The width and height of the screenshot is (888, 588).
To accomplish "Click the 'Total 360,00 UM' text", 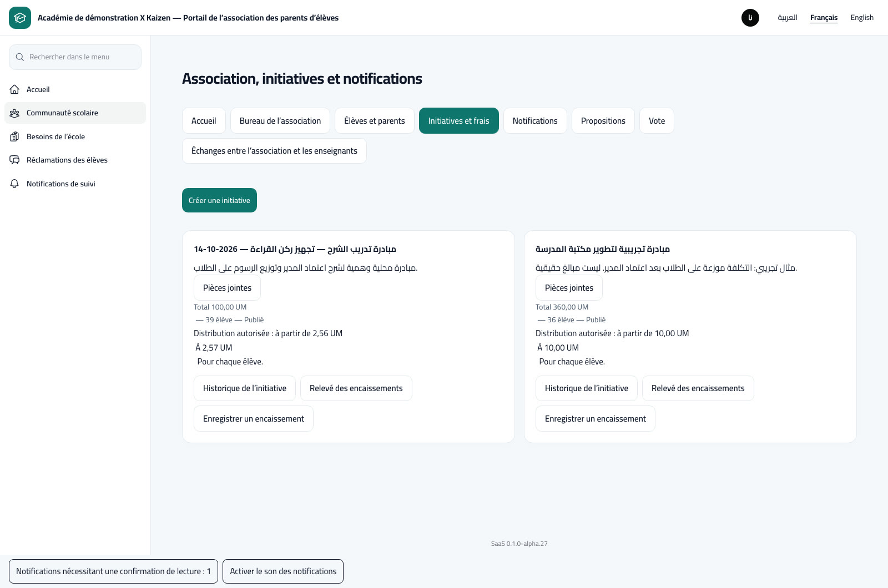I will coord(562,307).
